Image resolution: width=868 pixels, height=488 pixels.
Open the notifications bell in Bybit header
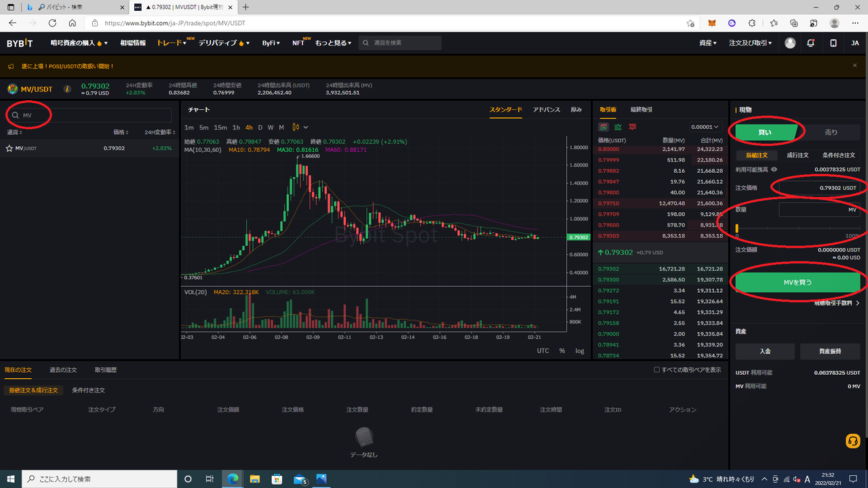click(x=811, y=43)
